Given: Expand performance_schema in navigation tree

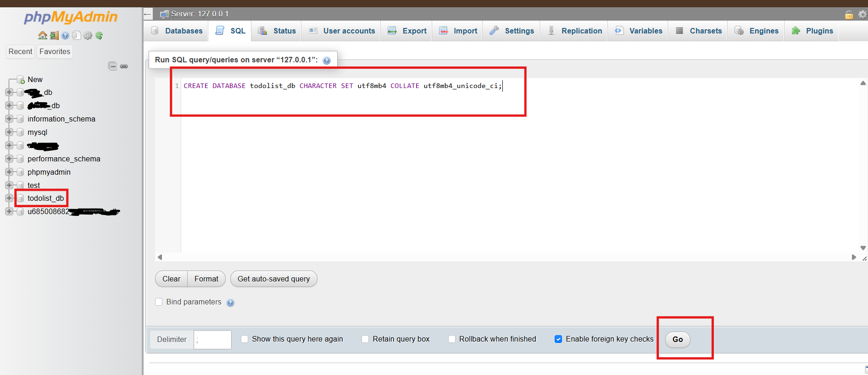Looking at the screenshot, I should tap(9, 159).
